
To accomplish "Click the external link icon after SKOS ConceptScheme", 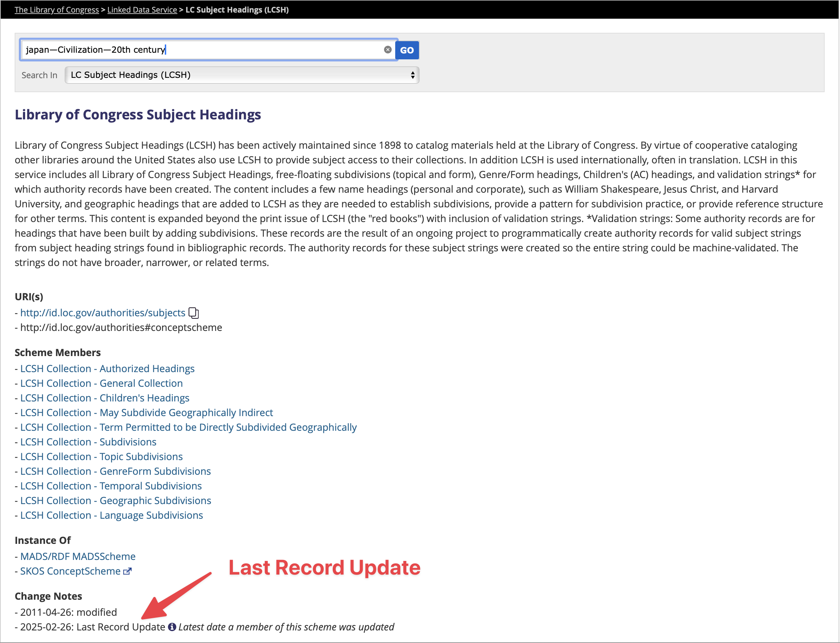I will (x=127, y=571).
